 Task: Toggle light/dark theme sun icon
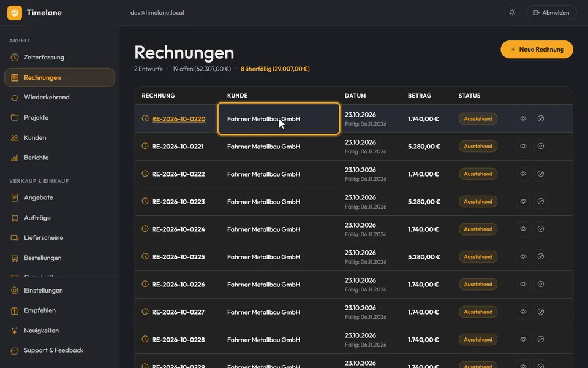(512, 12)
